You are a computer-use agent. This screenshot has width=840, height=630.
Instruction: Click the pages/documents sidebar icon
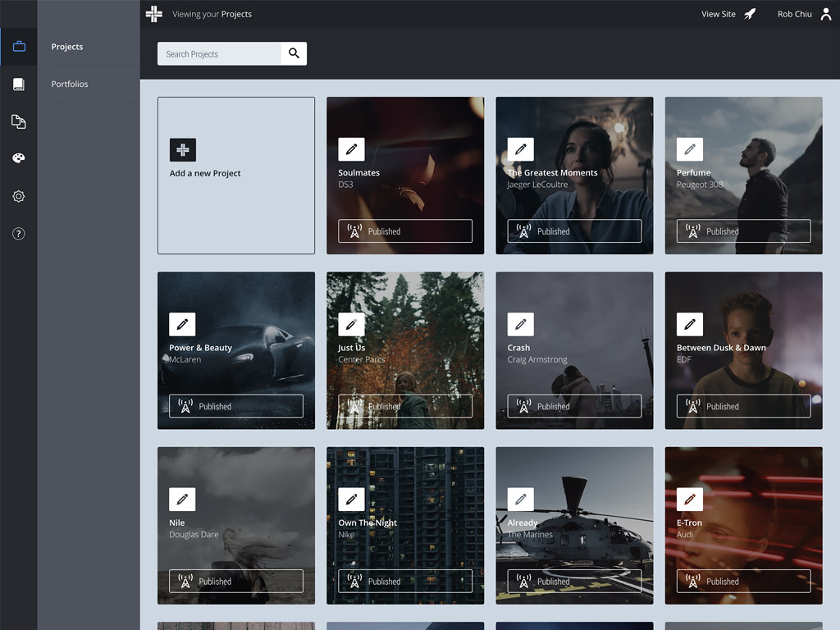[19, 121]
